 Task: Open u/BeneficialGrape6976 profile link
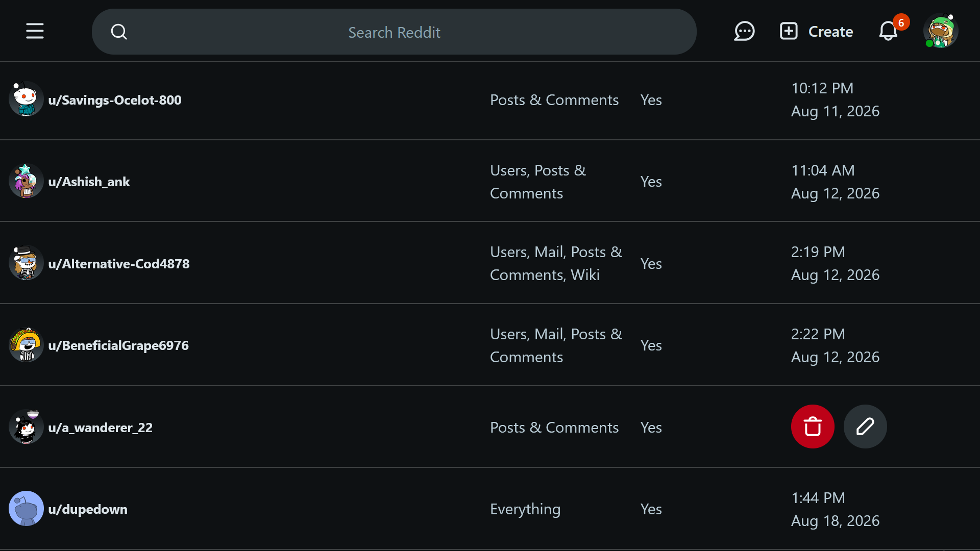pos(118,345)
